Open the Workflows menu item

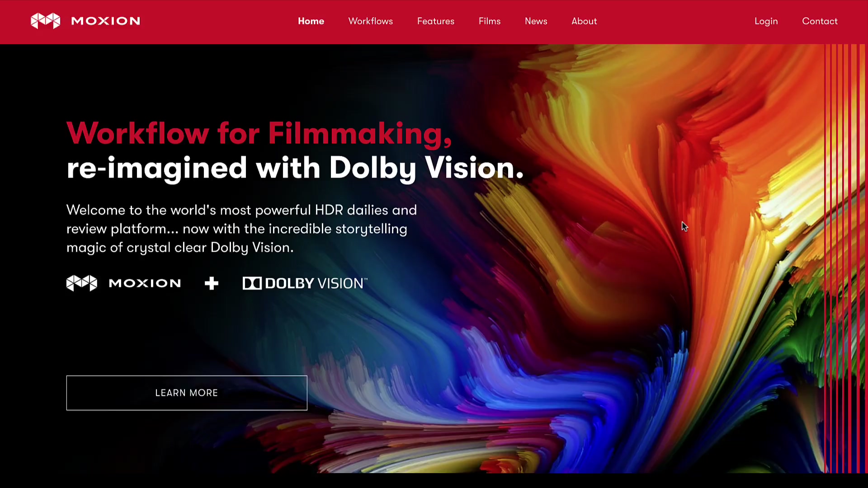pos(371,21)
